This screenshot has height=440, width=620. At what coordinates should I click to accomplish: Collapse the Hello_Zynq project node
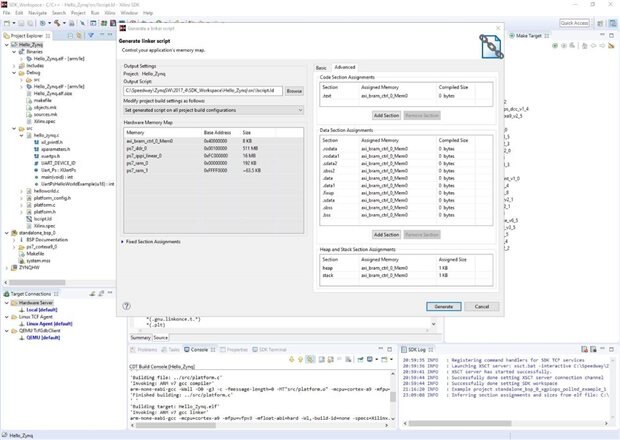point(7,45)
